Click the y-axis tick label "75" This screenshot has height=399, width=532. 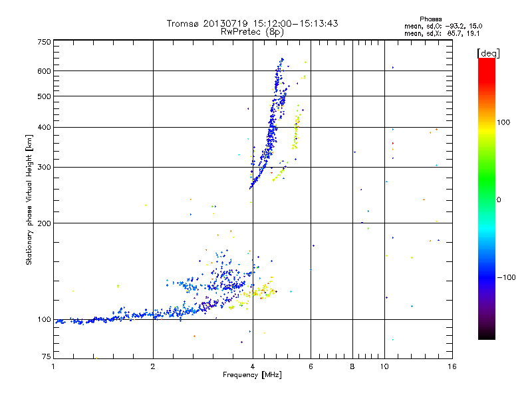(47, 356)
